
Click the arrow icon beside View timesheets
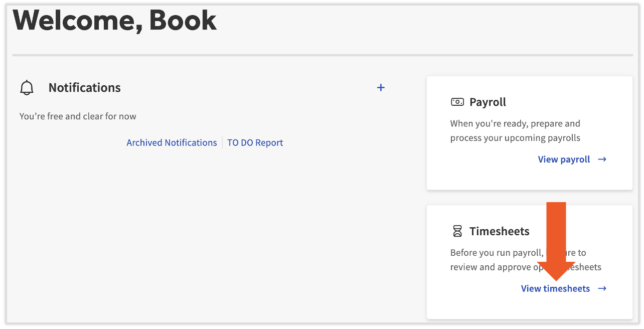[601, 288]
